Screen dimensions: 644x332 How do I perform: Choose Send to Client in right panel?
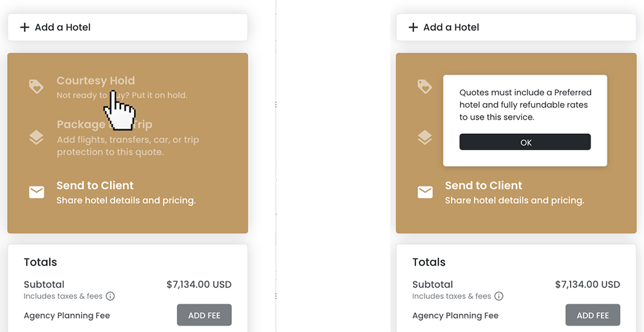pos(483,185)
